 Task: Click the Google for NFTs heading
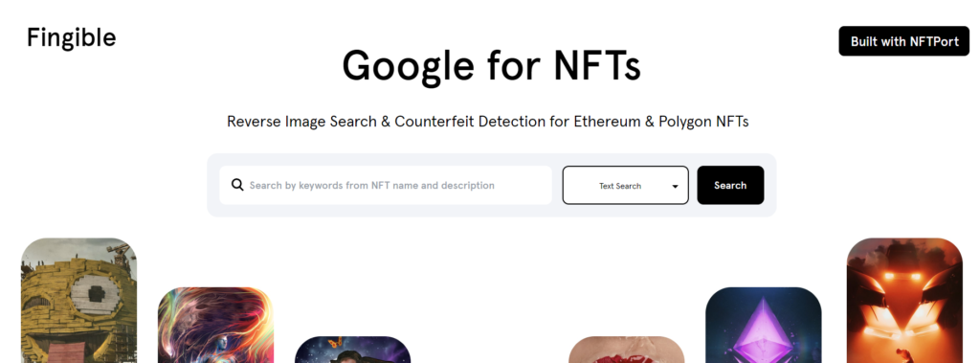pyautogui.click(x=491, y=66)
